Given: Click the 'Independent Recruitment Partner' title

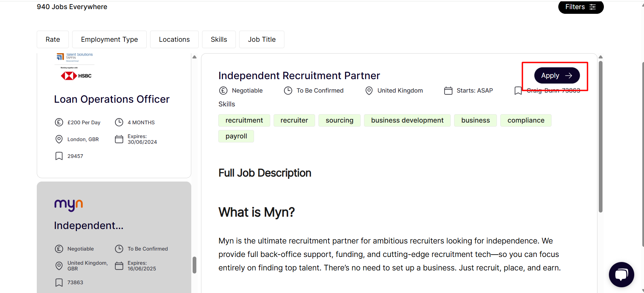Looking at the screenshot, I should point(299,76).
